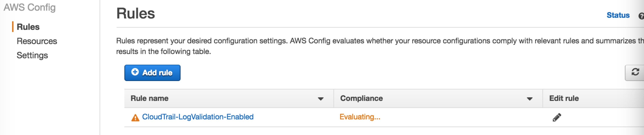Click the Rule name column header
Image resolution: width=644 pixels, height=135 pixels.
149,98
